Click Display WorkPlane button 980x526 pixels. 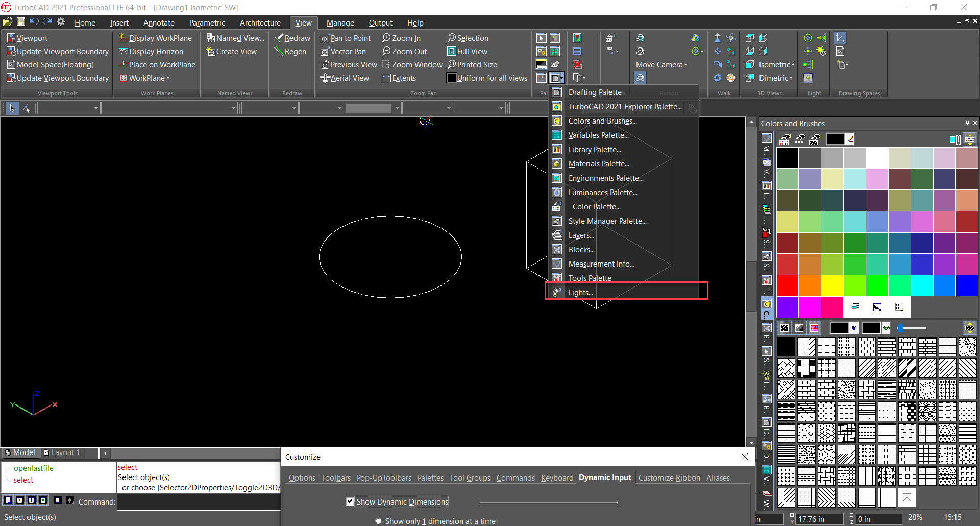tap(155, 38)
